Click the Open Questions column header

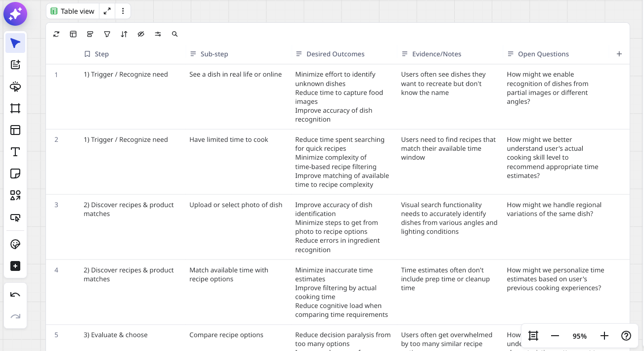coord(543,54)
